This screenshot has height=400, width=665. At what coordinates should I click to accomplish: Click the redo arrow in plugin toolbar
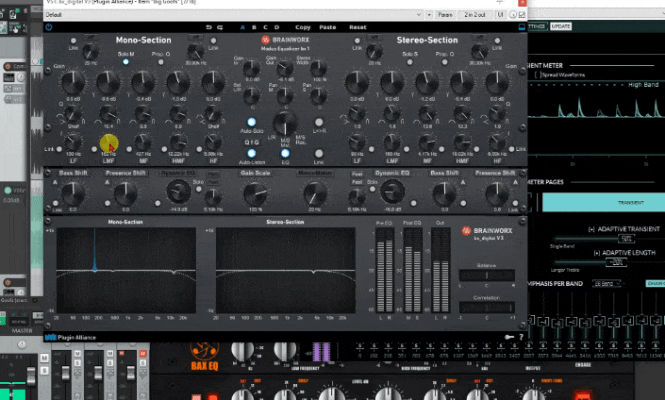pos(220,27)
